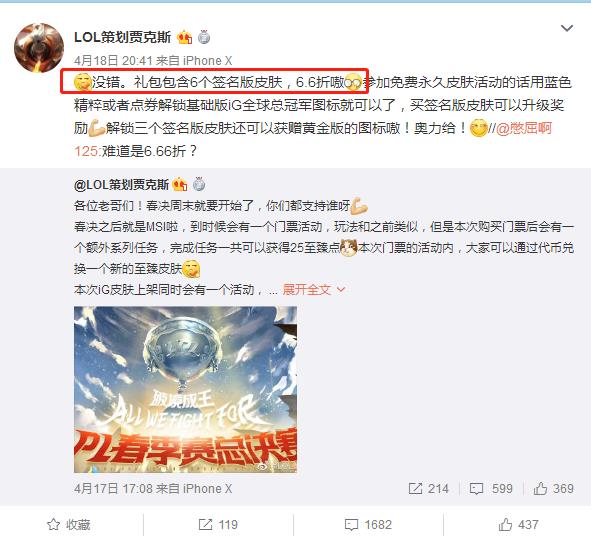Open the comments button showing 1682
Screen dimensions: 591x538
pyautogui.click(x=368, y=524)
